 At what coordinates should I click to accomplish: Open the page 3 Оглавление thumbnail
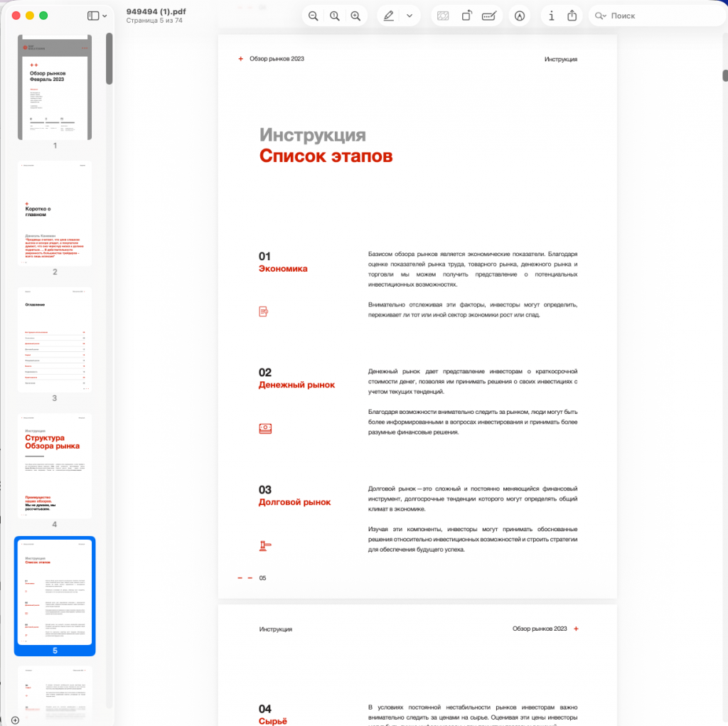click(55, 340)
